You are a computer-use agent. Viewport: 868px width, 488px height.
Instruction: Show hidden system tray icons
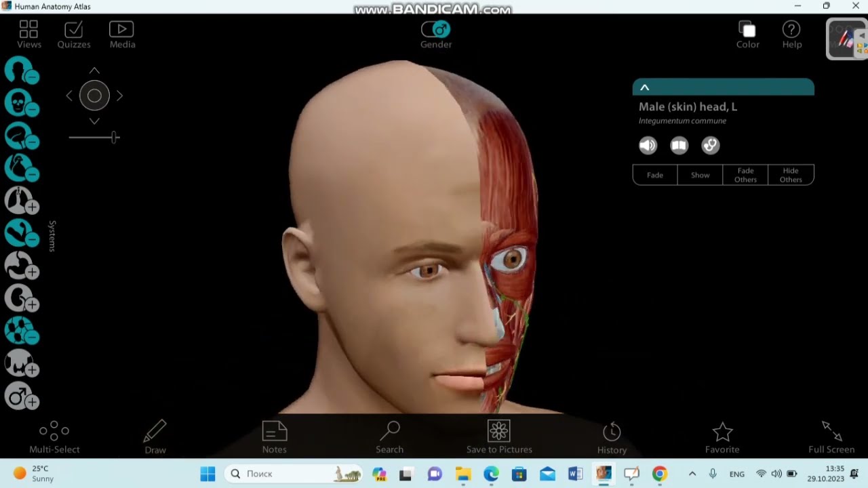pos(692,474)
